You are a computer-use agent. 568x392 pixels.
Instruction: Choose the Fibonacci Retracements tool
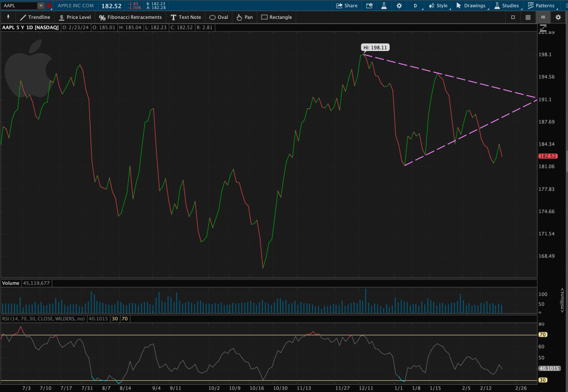pos(130,17)
